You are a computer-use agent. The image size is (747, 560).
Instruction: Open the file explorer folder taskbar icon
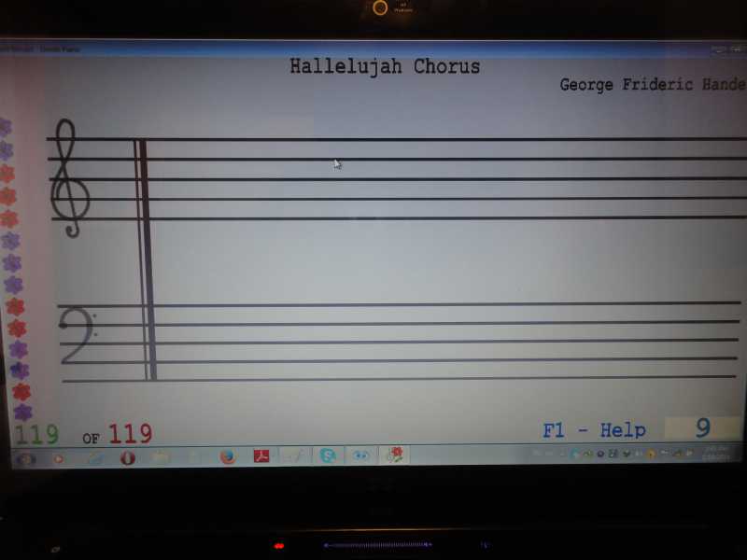point(161,457)
